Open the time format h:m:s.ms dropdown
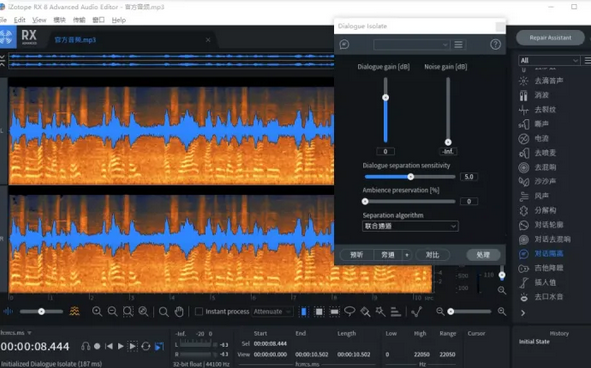 pyautogui.click(x=15, y=333)
